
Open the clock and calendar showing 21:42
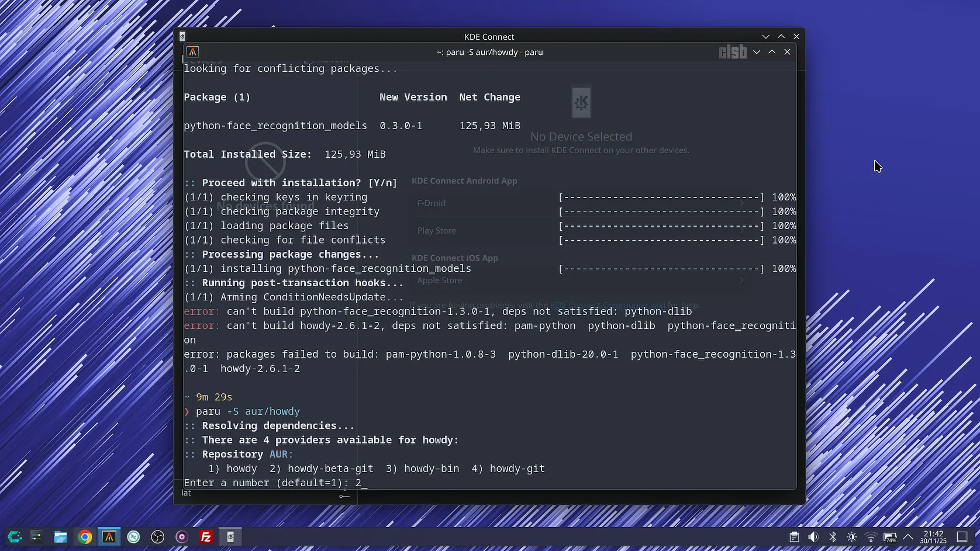click(x=933, y=537)
